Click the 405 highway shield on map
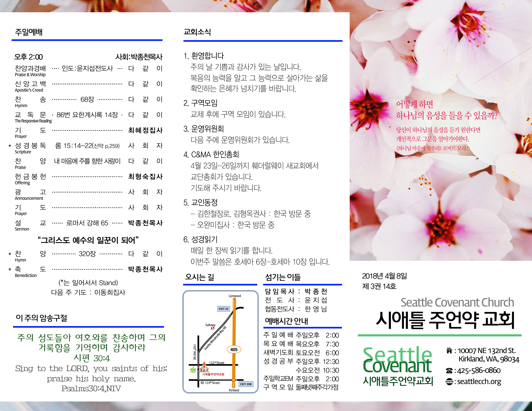This screenshot has width=532, height=411. [234, 349]
